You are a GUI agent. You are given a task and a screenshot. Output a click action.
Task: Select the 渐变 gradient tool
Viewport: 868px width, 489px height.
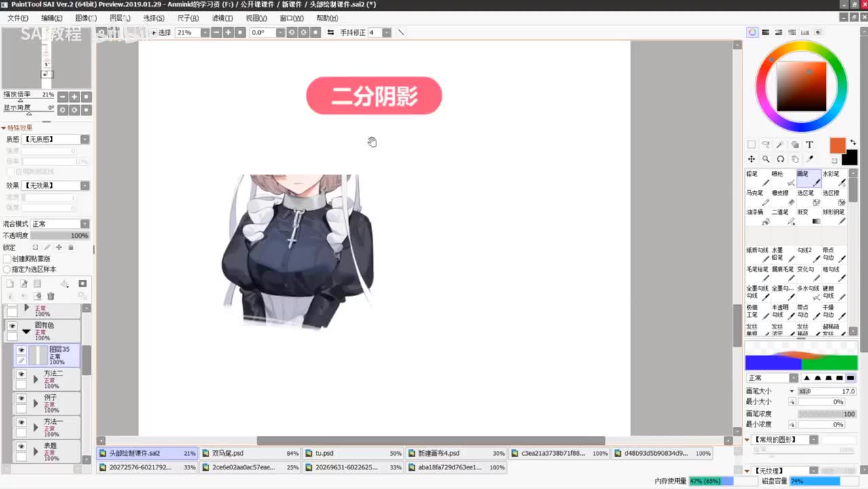click(809, 217)
